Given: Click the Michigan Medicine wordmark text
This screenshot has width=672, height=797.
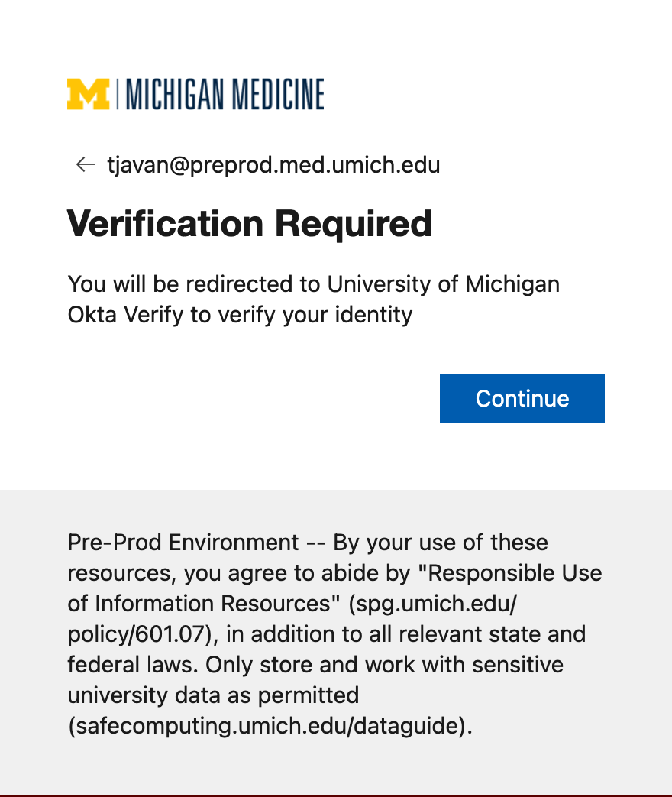Looking at the screenshot, I should coord(225,94).
